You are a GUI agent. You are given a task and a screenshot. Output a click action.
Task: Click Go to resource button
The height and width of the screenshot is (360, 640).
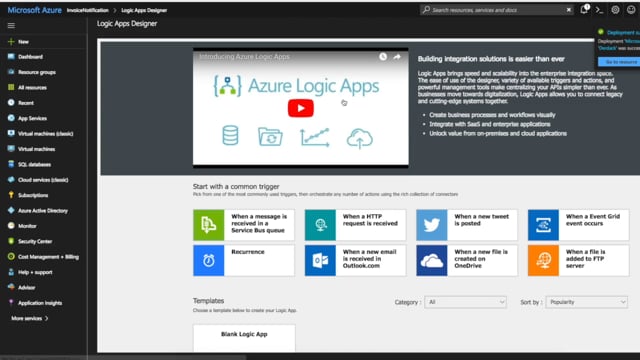(620, 62)
